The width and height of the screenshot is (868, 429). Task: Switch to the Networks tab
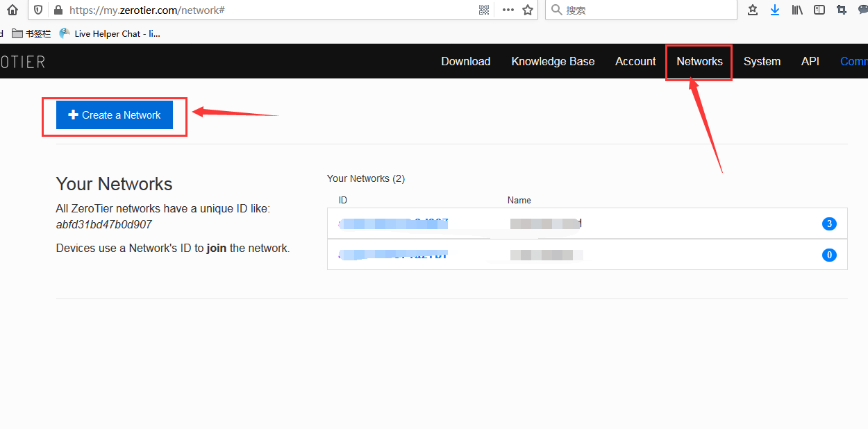[699, 61]
